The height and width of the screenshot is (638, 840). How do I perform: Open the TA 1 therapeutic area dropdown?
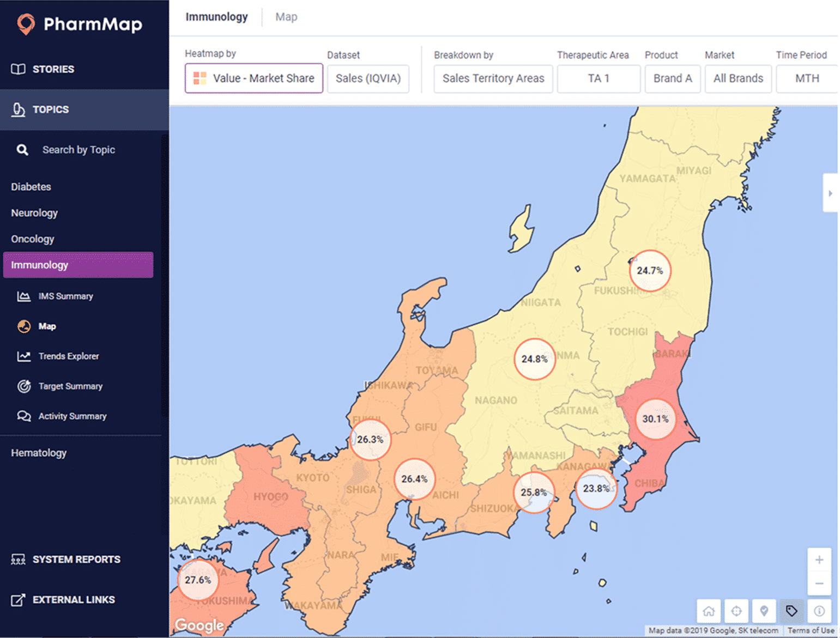(599, 78)
